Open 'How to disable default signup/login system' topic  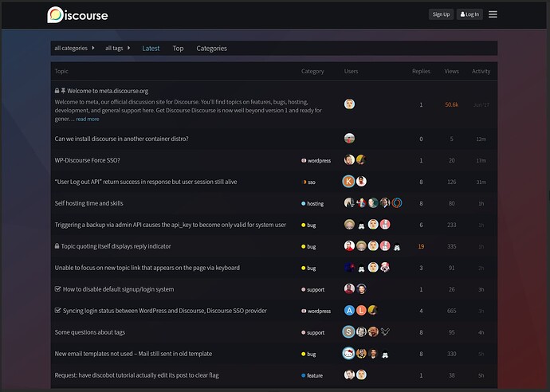point(118,289)
